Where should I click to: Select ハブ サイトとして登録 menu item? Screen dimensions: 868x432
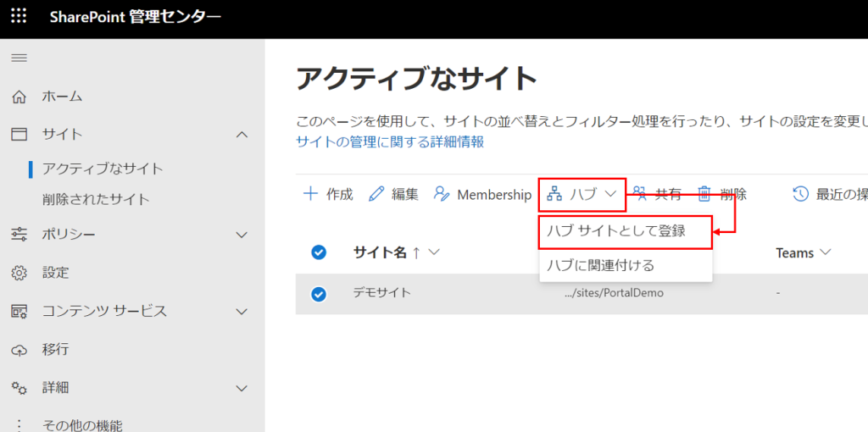click(x=616, y=230)
